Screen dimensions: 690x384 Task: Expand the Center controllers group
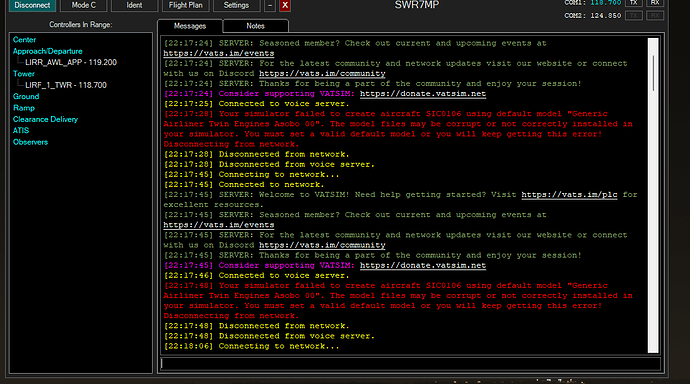click(x=24, y=40)
